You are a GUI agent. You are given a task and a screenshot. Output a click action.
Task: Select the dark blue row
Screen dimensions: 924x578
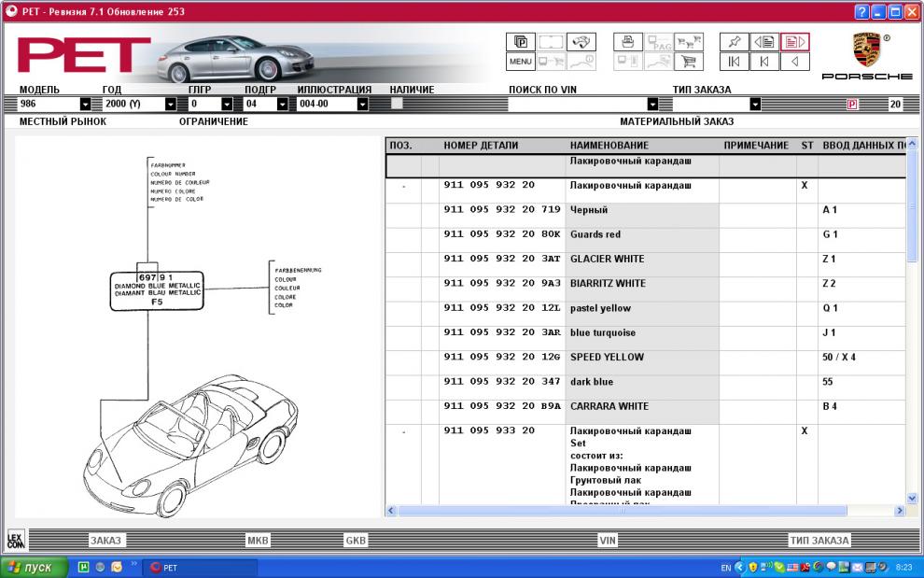pos(645,388)
